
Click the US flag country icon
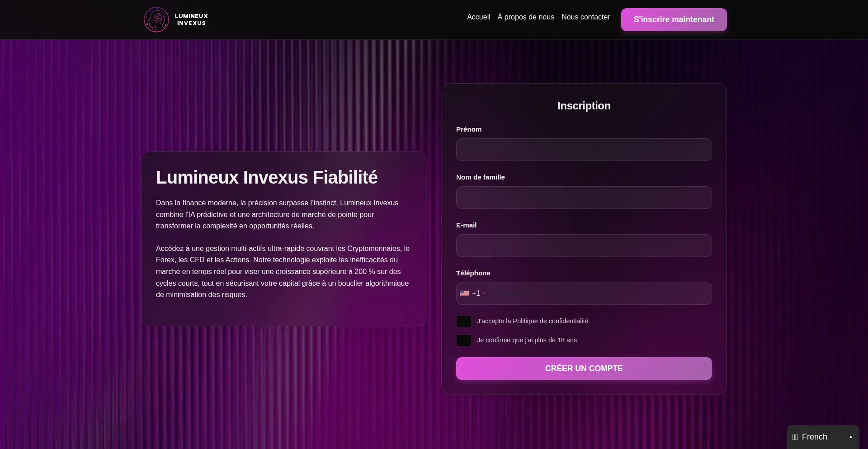[464, 293]
